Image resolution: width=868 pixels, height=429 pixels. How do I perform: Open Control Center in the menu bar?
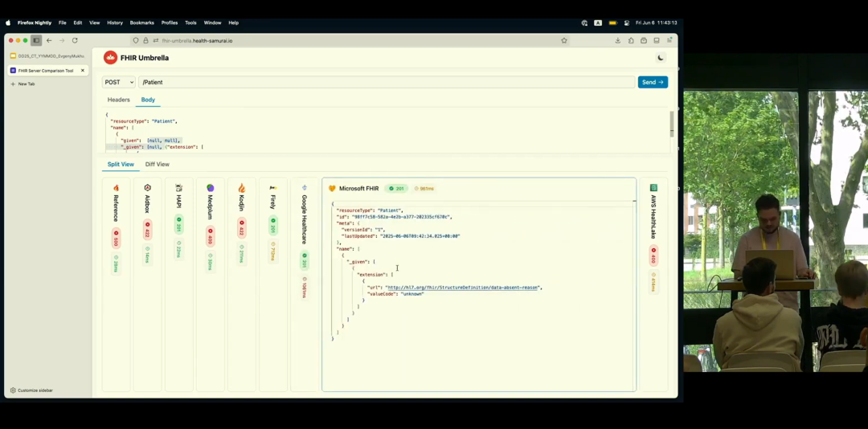(x=627, y=22)
